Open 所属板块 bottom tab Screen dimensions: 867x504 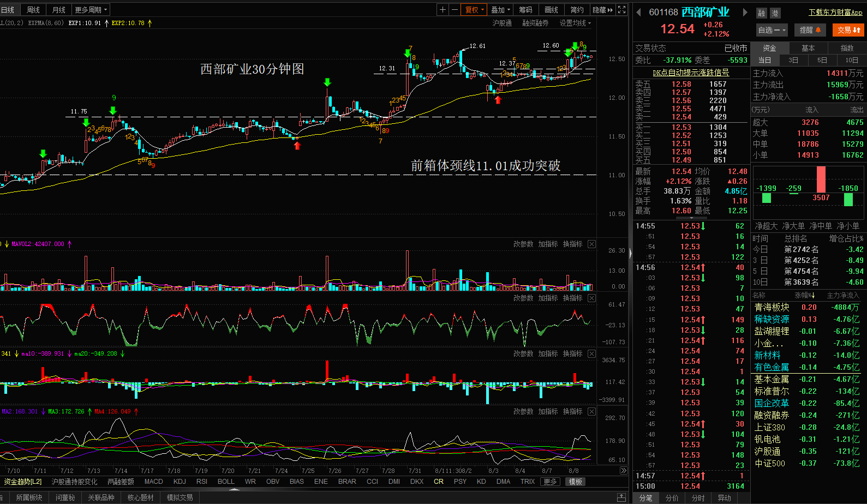point(29,497)
